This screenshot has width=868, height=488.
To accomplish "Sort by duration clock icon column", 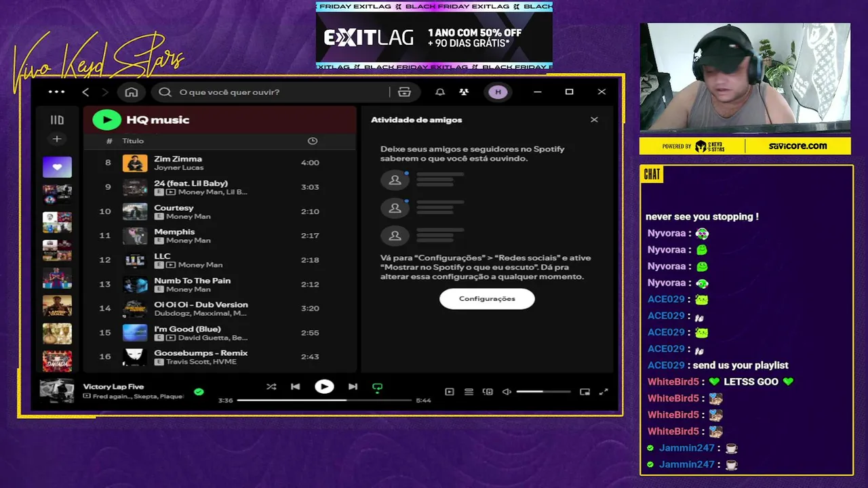I will (x=313, y=141).
